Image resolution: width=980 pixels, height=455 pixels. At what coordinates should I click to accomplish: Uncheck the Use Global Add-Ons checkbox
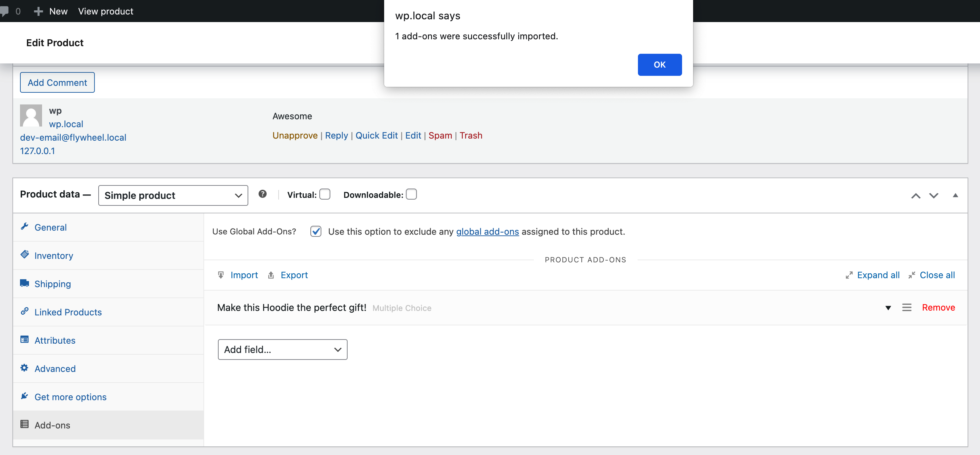[316, 231]
